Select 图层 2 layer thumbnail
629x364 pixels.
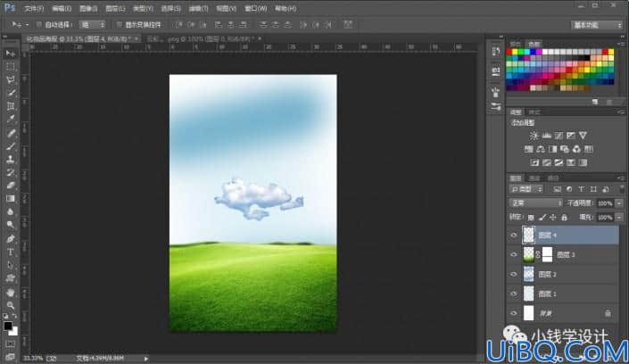pos(529,274)
